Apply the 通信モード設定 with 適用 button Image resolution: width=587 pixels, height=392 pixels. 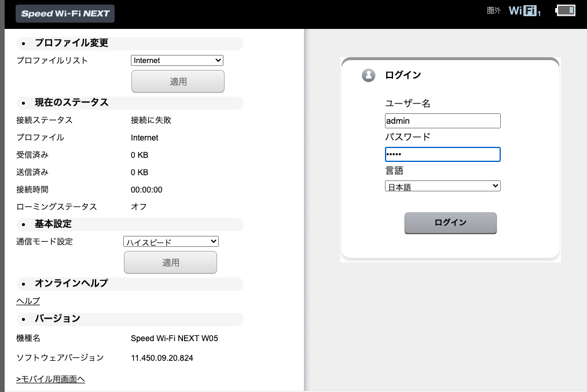pyautogui.click(x=170, y=262)
